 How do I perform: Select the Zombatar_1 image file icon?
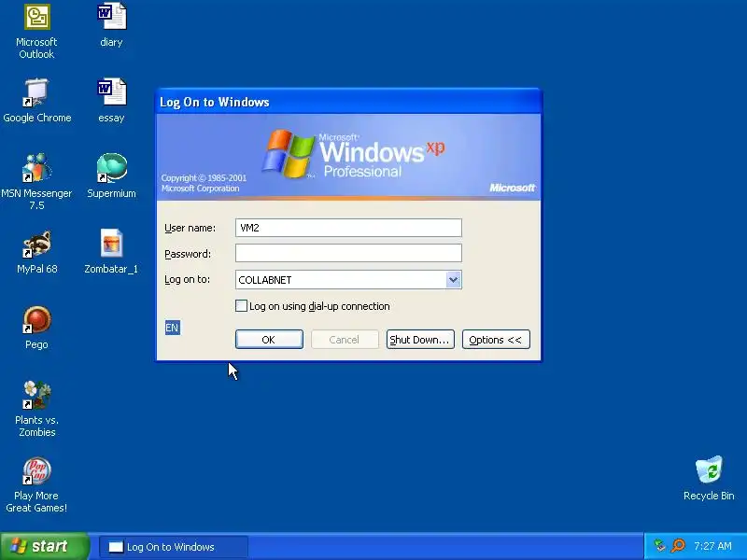point(111,244)
